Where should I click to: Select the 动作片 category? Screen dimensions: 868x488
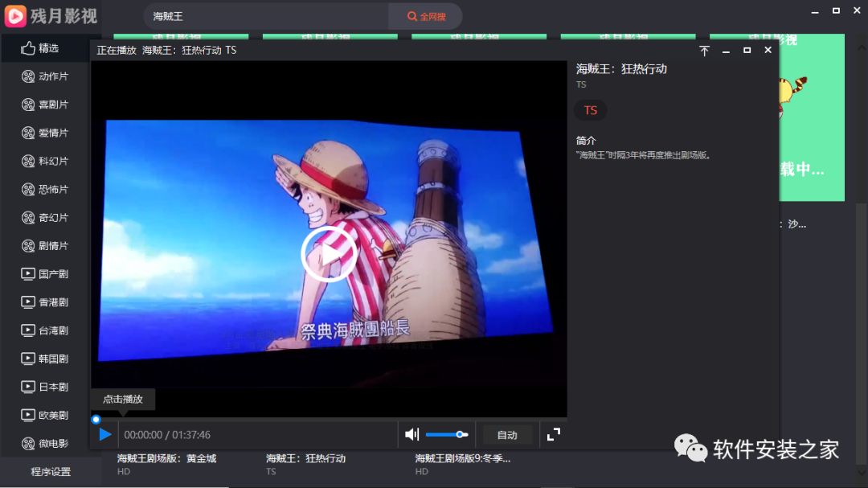(x=44, y=76)
